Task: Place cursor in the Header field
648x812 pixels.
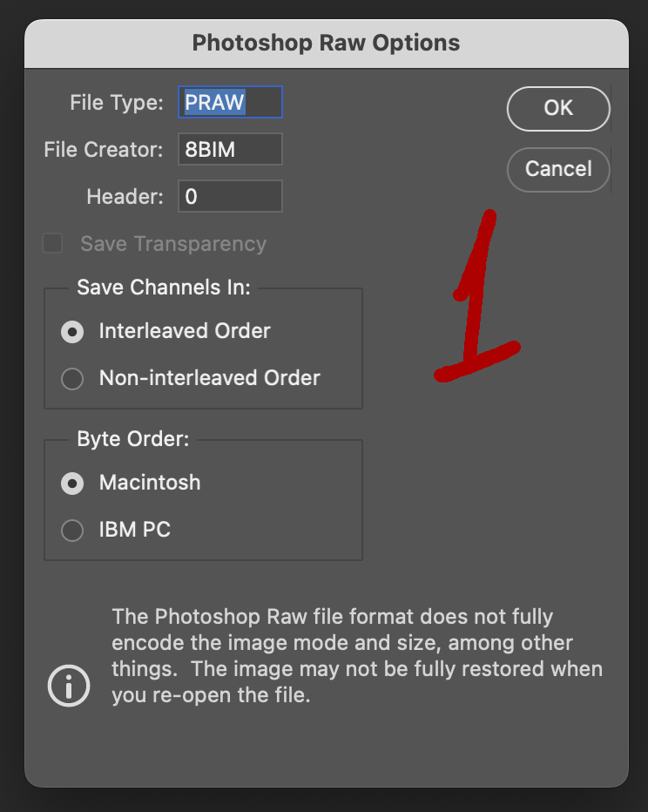Action: coord(229,196)
